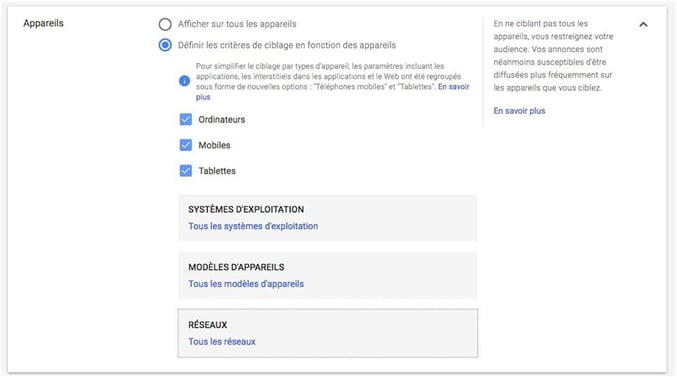
Task: Open 'Tous les systèmes d'exploitation' link
Action: (x=253, y=226)
